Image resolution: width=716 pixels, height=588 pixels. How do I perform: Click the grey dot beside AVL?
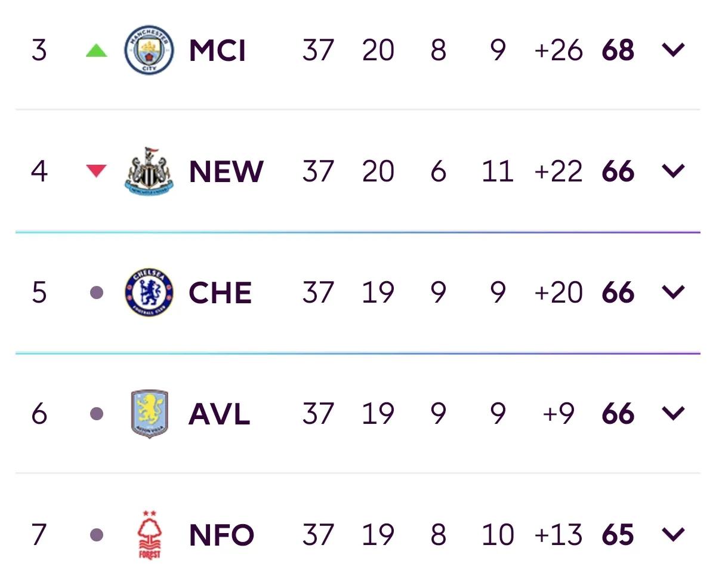point(97,414)
